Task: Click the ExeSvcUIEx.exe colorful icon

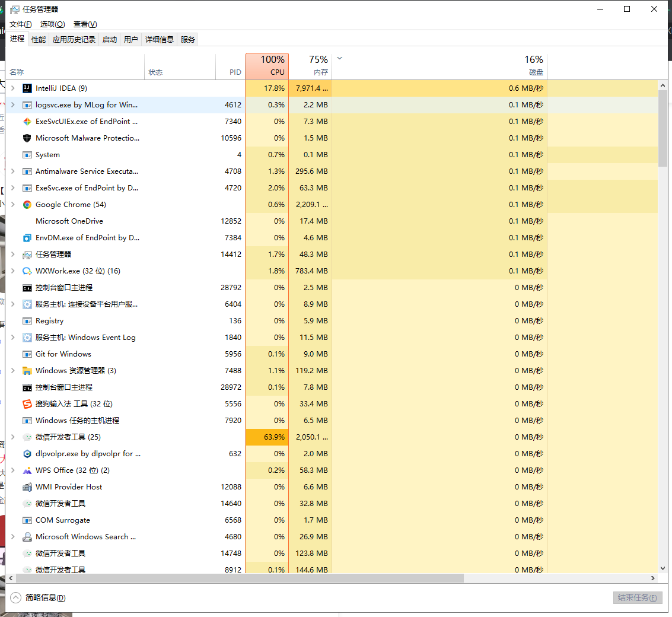Action: 27,122
